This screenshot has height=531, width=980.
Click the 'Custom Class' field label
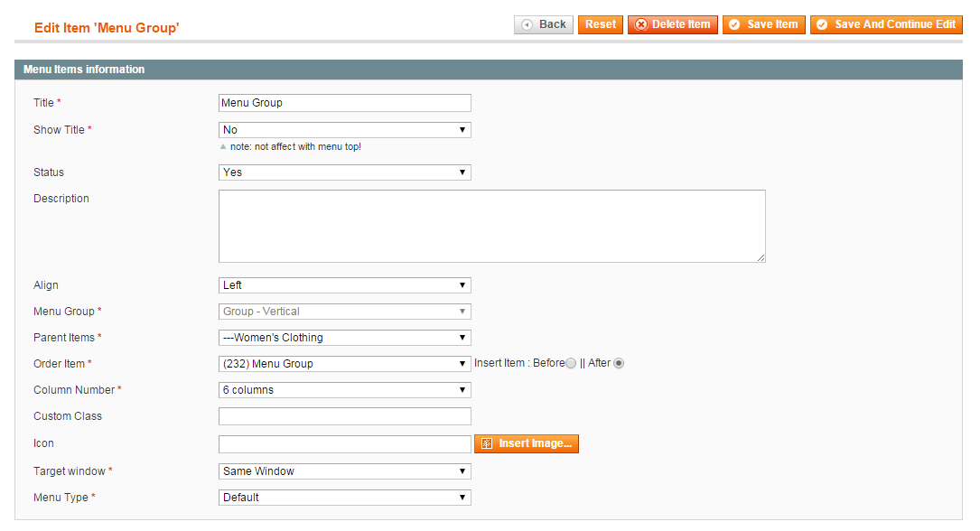tap(68, 416)
